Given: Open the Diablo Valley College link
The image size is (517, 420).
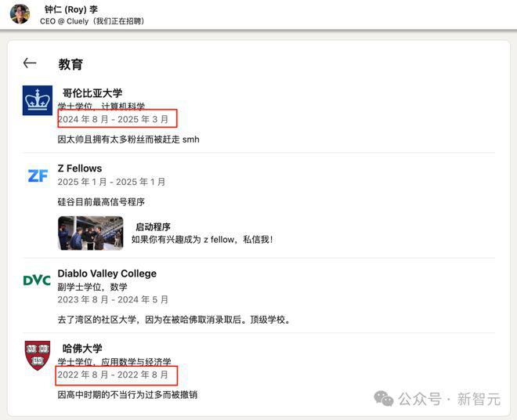Looking at the screenshot, I should point(107,273).
